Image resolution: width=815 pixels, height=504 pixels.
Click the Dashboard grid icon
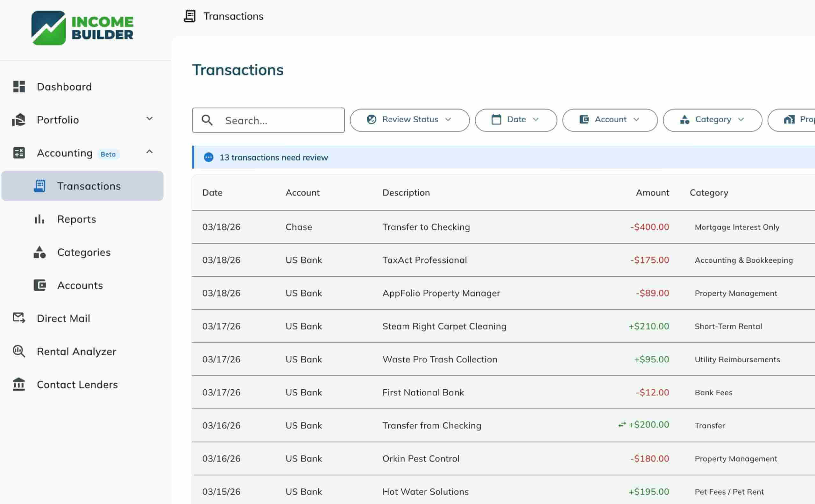(x=19, y=87)
